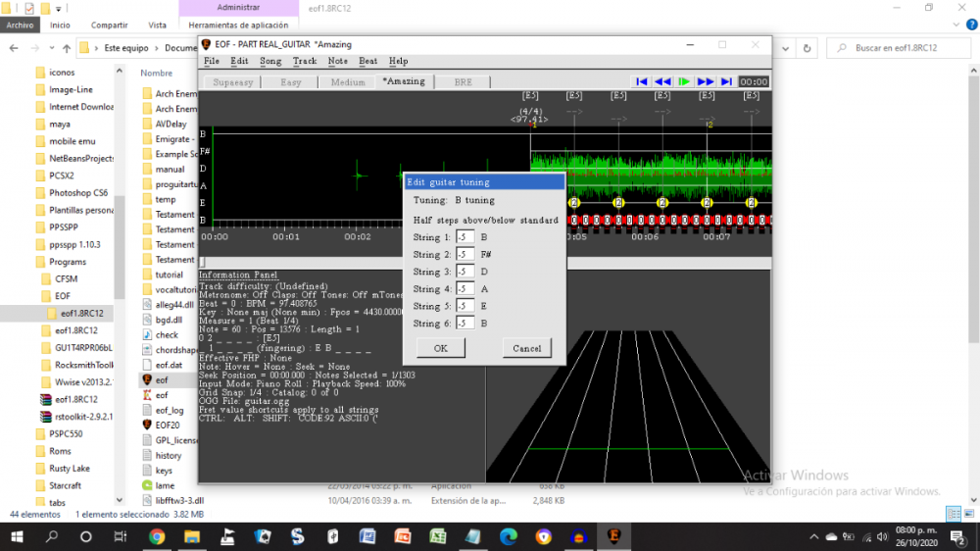Open the eof application file icon
Viewport: 980px width, 551px height.
point(147,379)
